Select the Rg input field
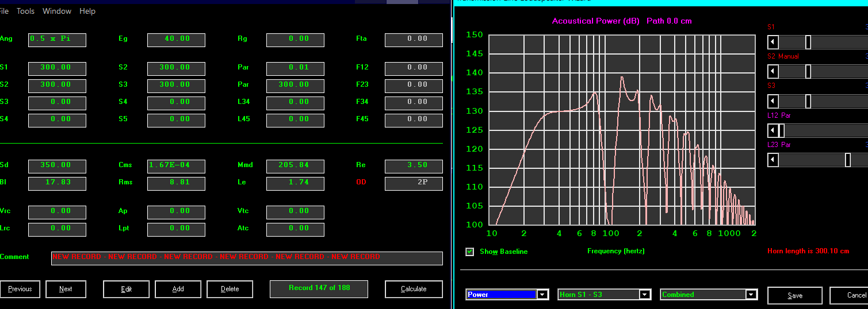The width and height of the screenshot is (868, 309). point(295,40)
